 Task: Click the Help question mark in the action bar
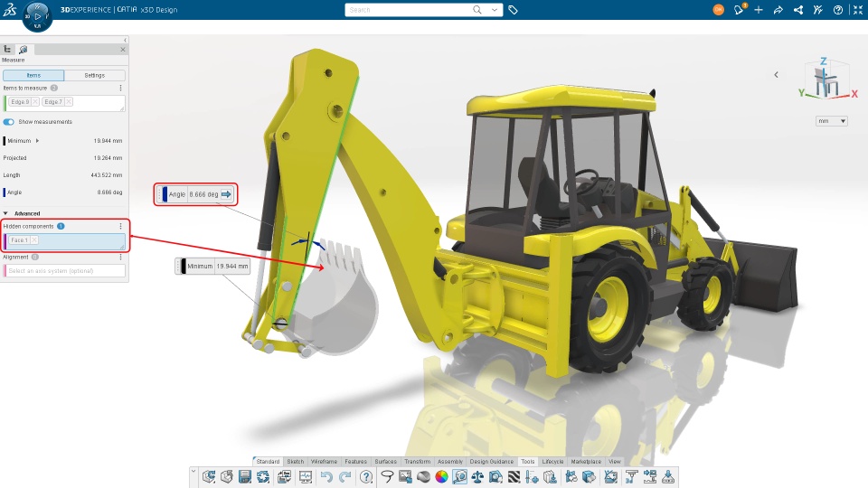coord(366,476)
